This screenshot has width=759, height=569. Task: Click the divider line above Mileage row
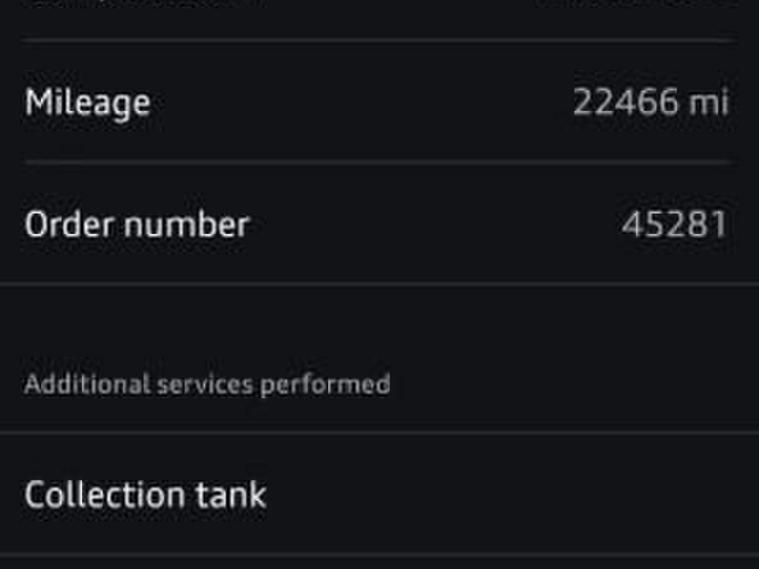pyautogui.click(x=378, y=40)
